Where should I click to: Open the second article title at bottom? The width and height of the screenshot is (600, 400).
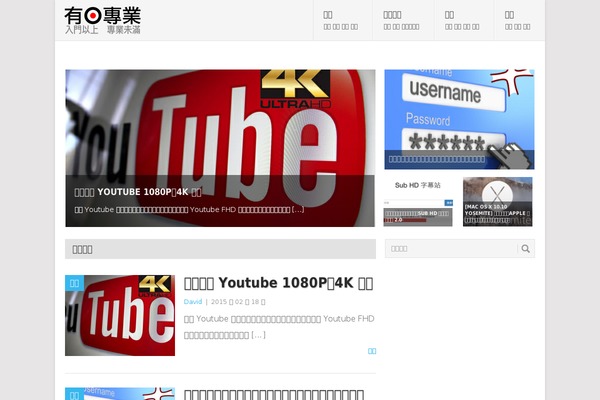pos(274,394)
